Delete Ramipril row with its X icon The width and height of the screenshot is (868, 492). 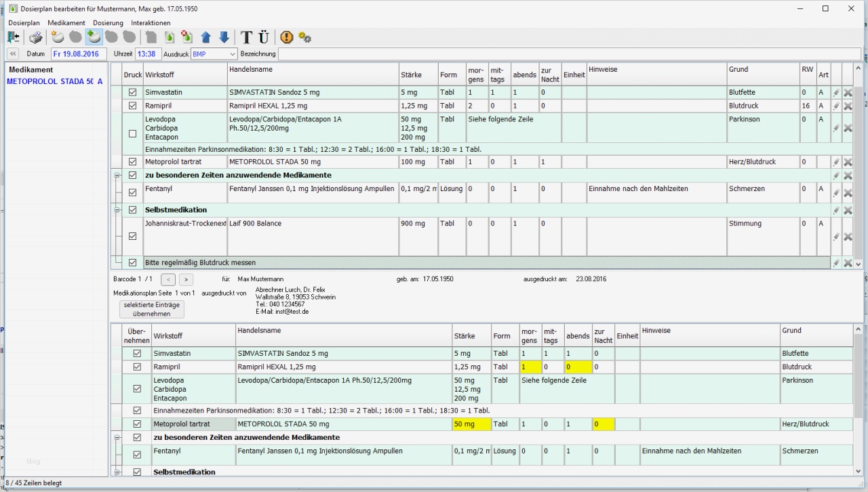[x=848, y=106]
